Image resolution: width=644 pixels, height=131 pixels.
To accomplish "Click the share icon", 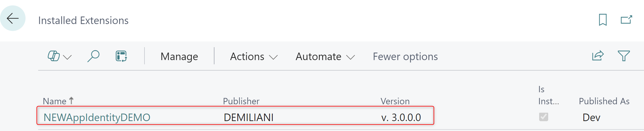I will pyautogui.click(x=598, y=56).
